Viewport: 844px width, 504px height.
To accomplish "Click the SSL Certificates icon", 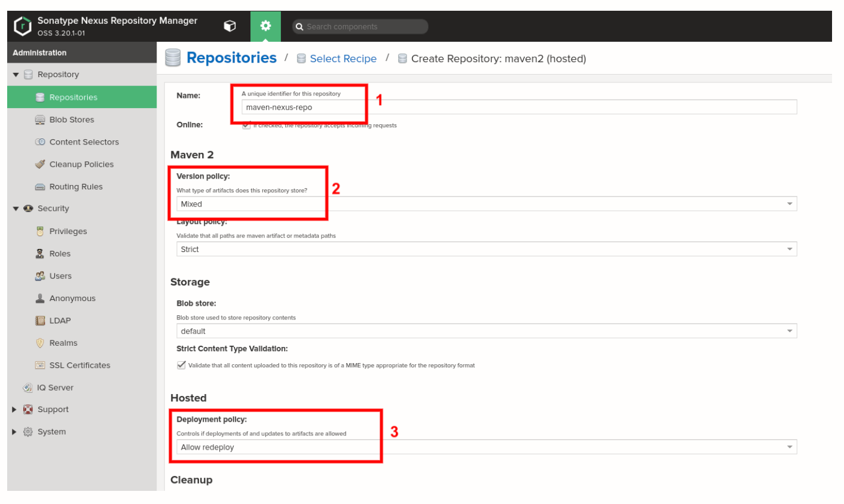I will coord(40,365).
